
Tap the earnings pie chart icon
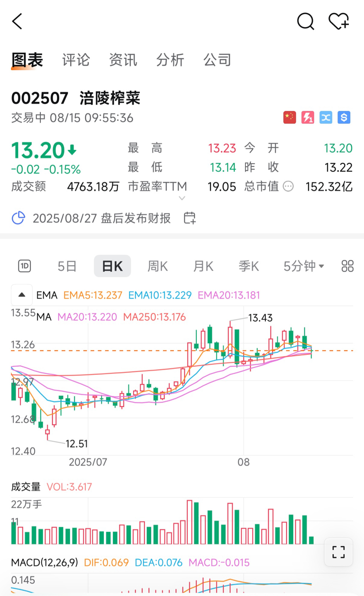click(18, 218)
